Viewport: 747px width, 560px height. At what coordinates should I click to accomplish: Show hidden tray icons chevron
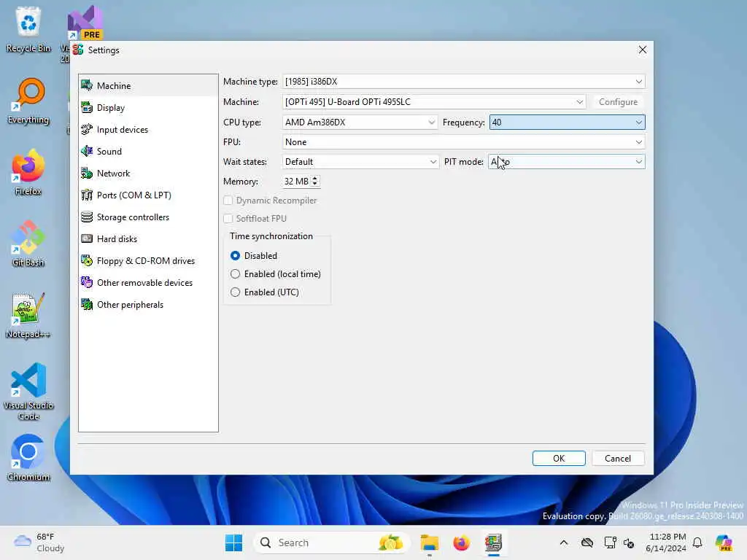(x=564, y=542)
